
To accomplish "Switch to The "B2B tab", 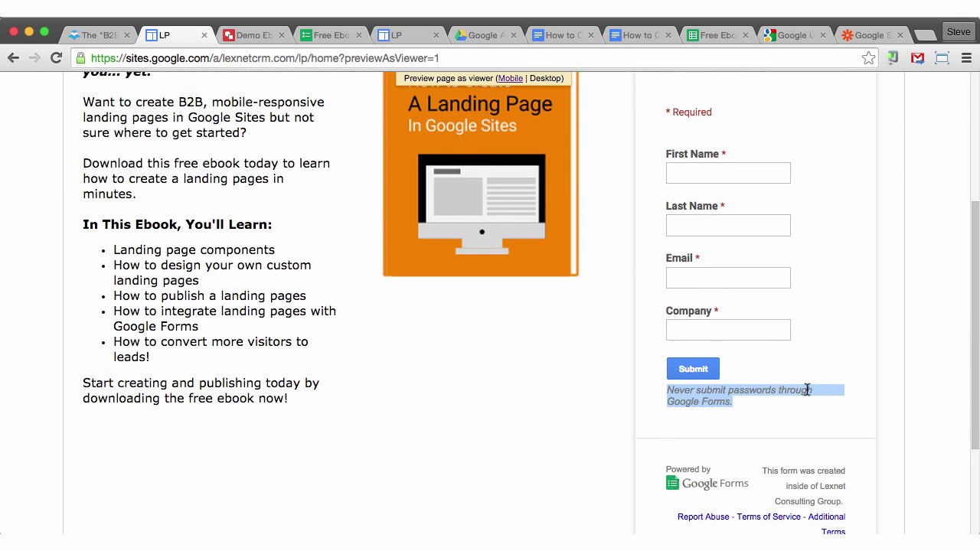I will coord(99,35).
